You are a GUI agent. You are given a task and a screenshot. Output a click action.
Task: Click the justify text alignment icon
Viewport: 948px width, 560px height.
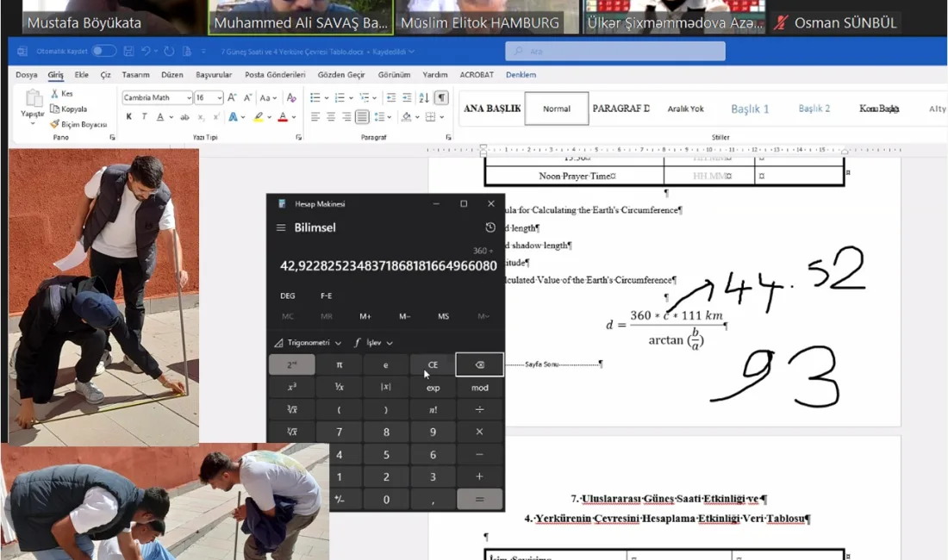point(362,116)
